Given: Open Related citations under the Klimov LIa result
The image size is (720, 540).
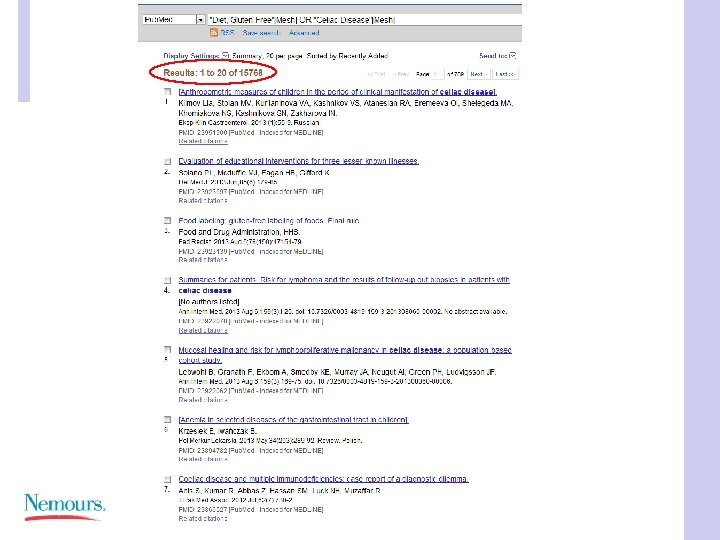Looking at the screenshot, I should (x=203, y=141).
